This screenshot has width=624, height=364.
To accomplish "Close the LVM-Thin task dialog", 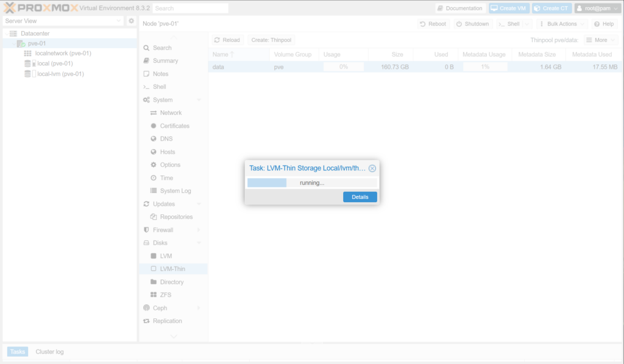I will (372, 169).
